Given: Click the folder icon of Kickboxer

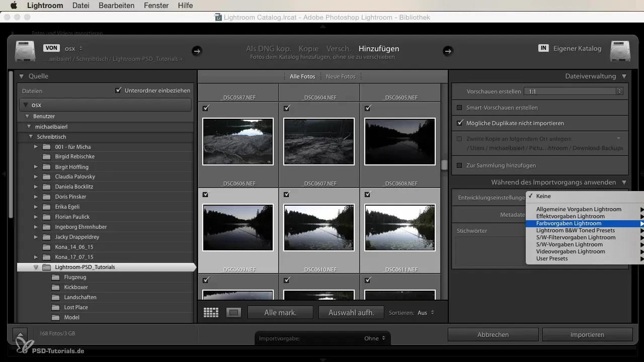Looking at the screenshot, I should 55,287.
